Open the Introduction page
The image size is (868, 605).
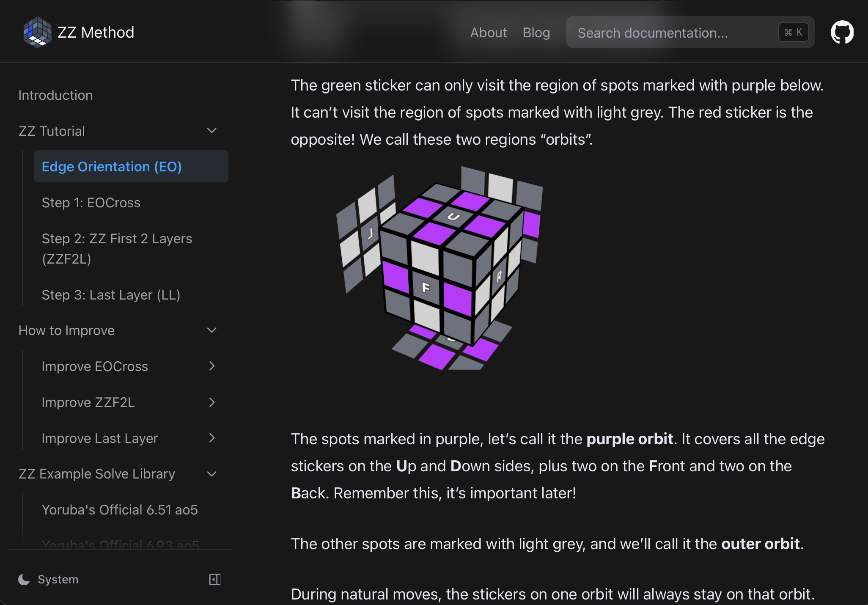coord(55,95)
